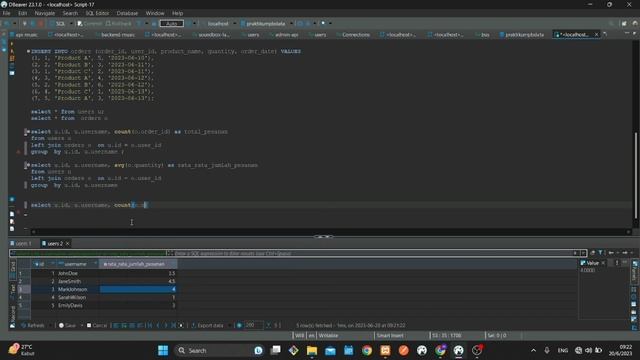Open the Navigate menu
Screen dimensions: 640x360
(44, 13)
